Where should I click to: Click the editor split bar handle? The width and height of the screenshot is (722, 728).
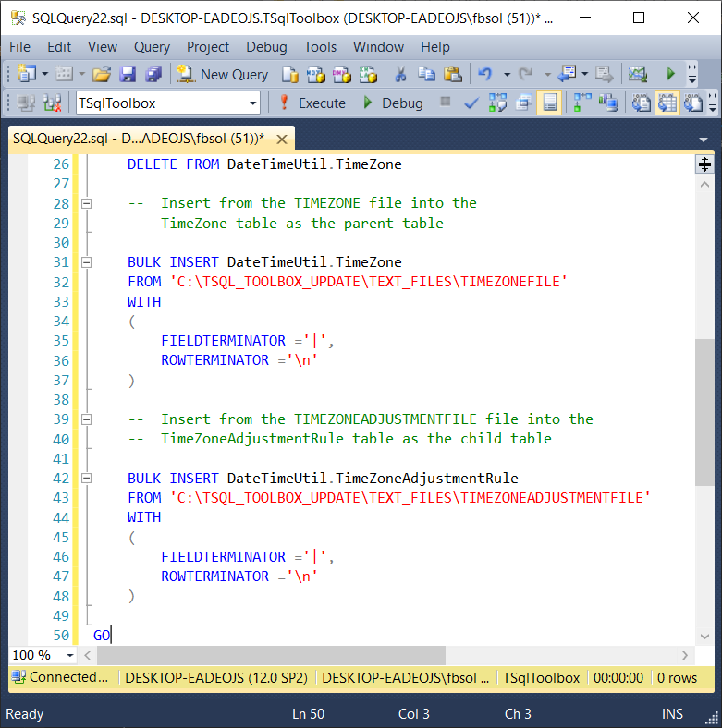(x=704, y=164)
